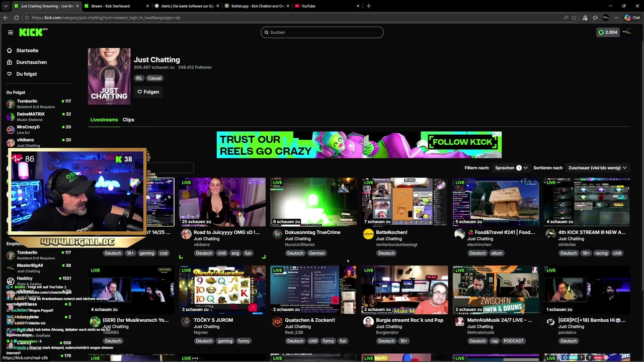Click the green KICK logo
644x362 pixels.
point(33,32)
